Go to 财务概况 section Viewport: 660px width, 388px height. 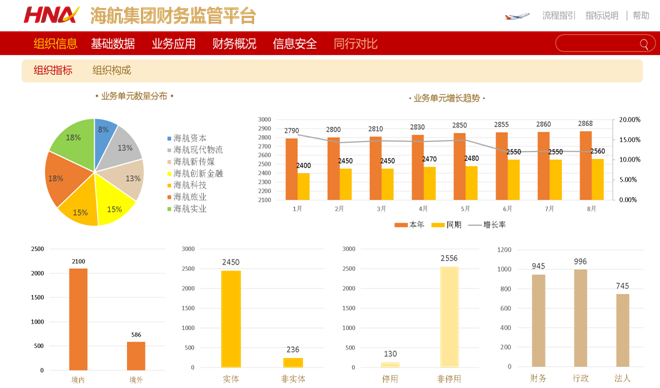click(234, 44)
